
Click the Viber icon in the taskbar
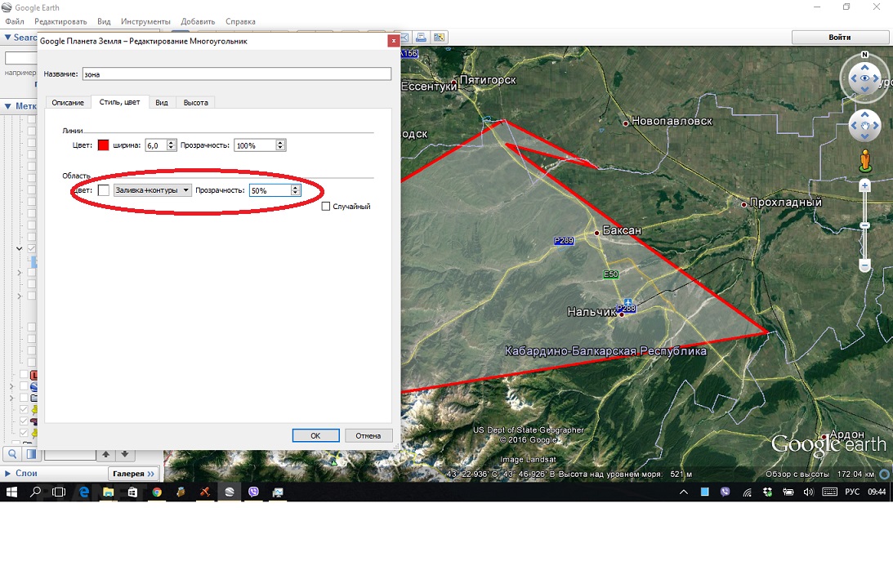[254, 492]
